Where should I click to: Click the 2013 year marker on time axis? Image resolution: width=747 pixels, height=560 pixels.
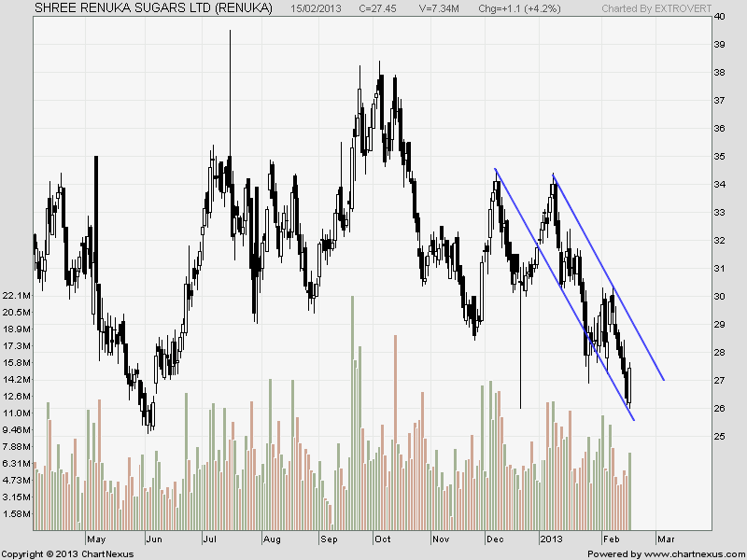(551, 539)
